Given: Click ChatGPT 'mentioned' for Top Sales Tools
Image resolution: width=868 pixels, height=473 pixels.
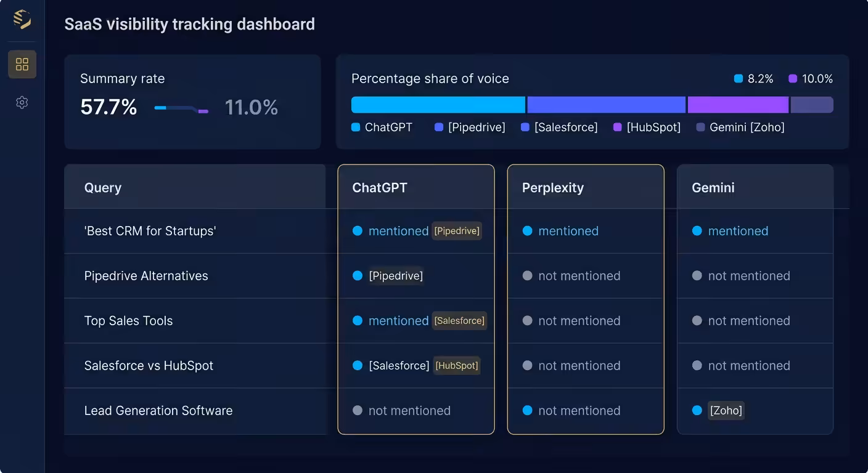Looking at the screenshot, I should click(x=398, y=321).
